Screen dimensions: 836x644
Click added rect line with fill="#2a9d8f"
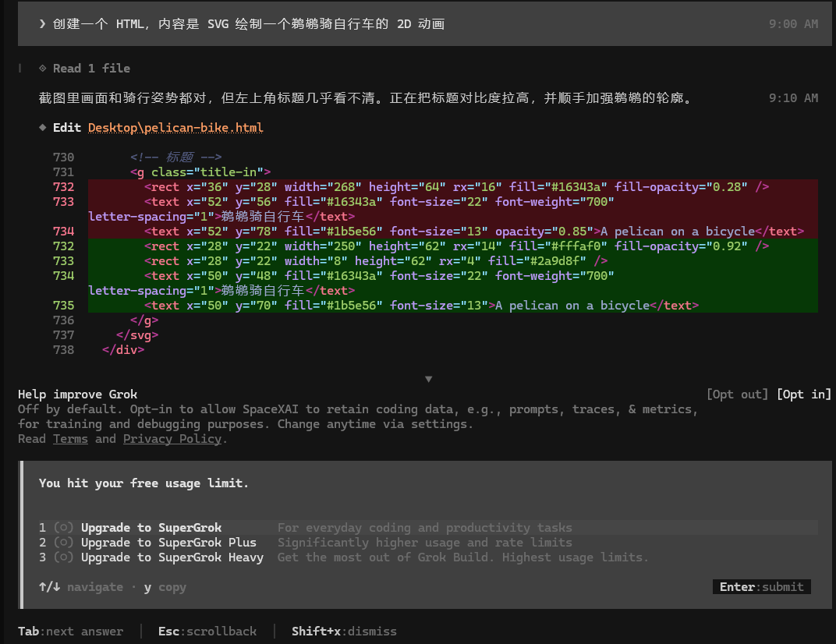click(x=452, y=261)
